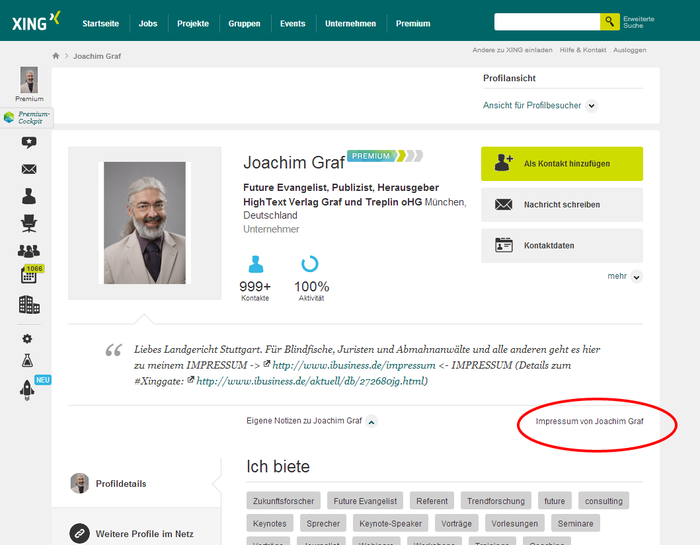This screenshot has height=545, width=700.
Task: Click Als Kontakt hinzufügen button
Action: (x=562, y=164)
